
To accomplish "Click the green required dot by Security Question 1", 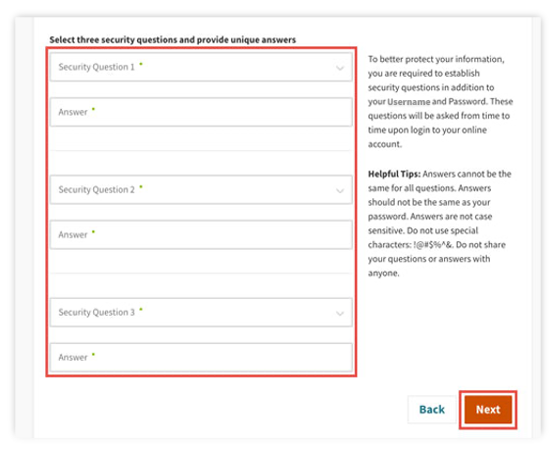I will pos(141,64).
